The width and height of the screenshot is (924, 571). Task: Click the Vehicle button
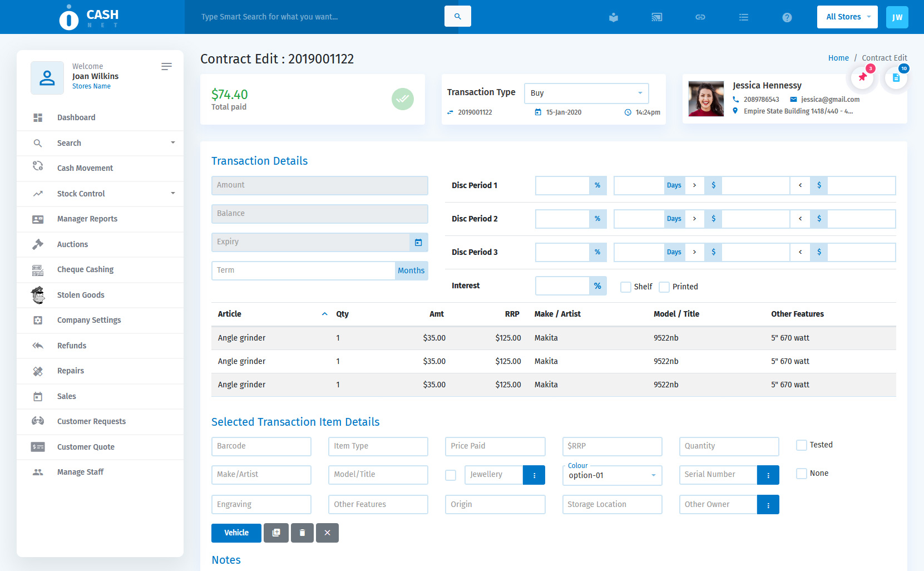click(236, 533)
